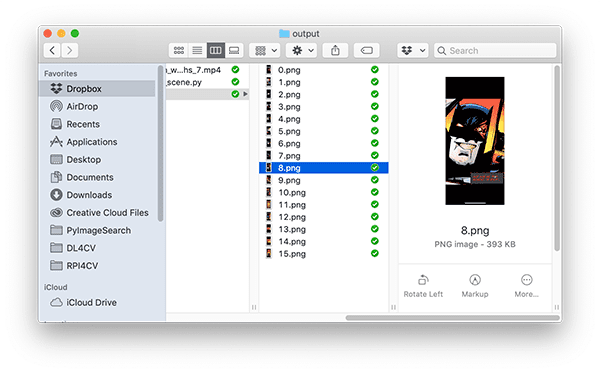Open the Dropbox toolbar dropdown
Image resolution: width=600 pixels, height=373 pixels.
tap(412, 50)
